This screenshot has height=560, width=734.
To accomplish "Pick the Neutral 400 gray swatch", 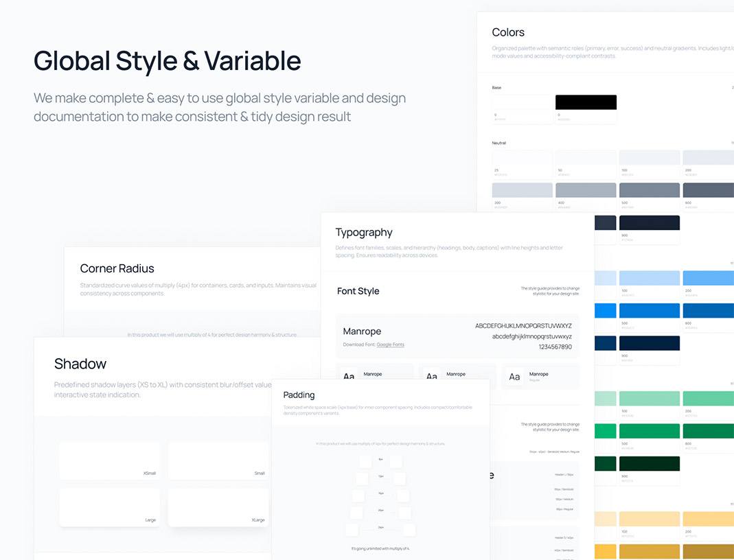I will pyautogui.click(x=586, y=190).
